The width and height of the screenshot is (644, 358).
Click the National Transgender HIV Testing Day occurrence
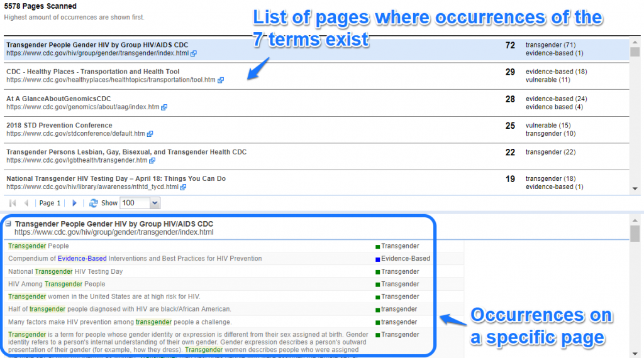[65, 272]
